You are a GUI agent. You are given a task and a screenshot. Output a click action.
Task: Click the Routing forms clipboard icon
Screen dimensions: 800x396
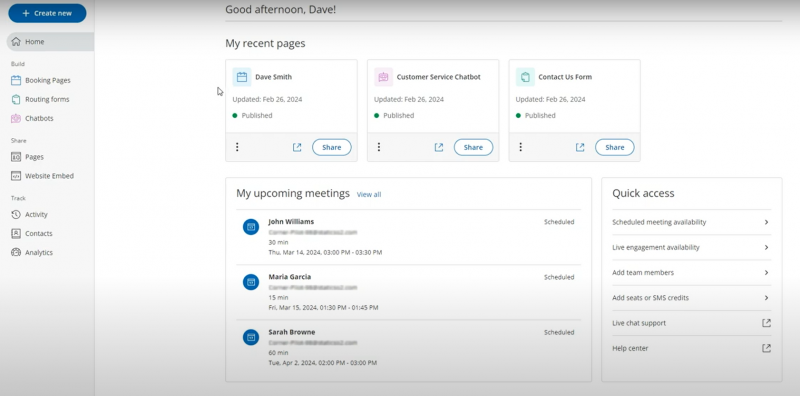click(16, 100)
